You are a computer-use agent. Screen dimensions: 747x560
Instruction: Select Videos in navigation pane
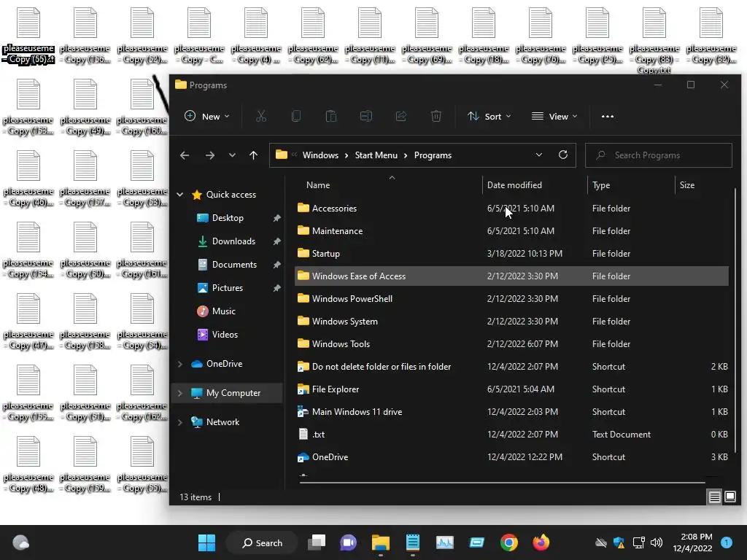(x=225, y=335)
